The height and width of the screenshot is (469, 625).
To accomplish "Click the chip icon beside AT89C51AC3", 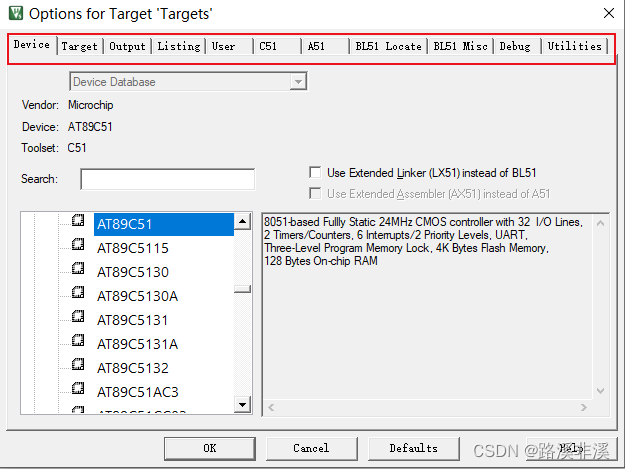I will pos(78,388).
